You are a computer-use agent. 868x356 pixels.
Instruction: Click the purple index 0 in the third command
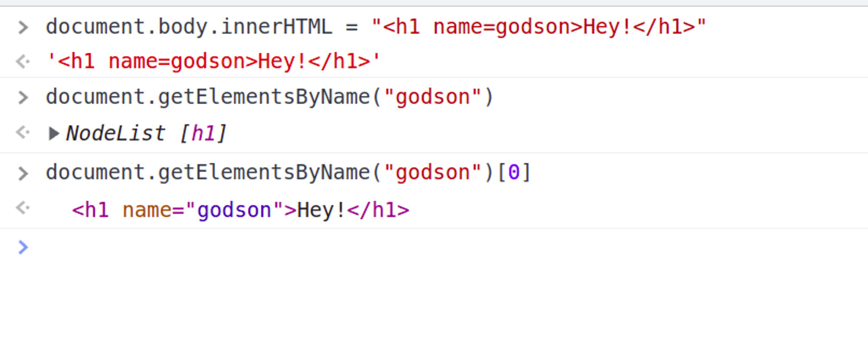tap(514, 173)
